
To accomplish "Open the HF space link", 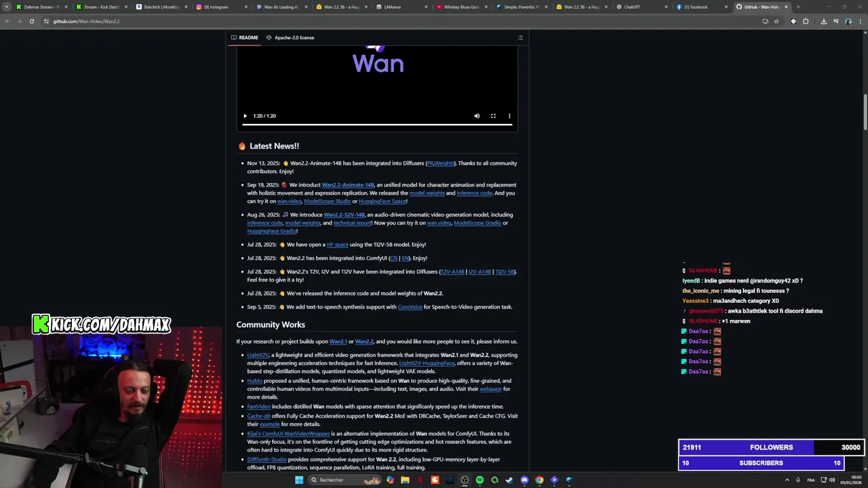I will (x=337, y=245).
